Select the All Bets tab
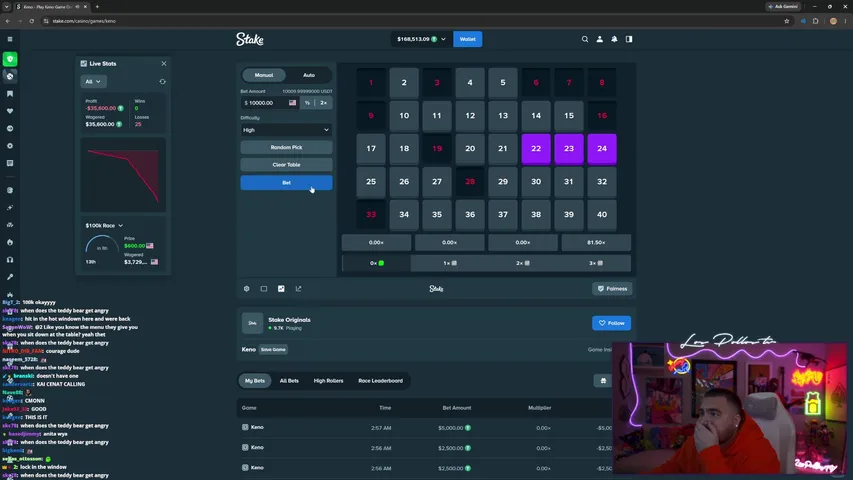This screenshot has width=853, height=480. tap(289, 381)
